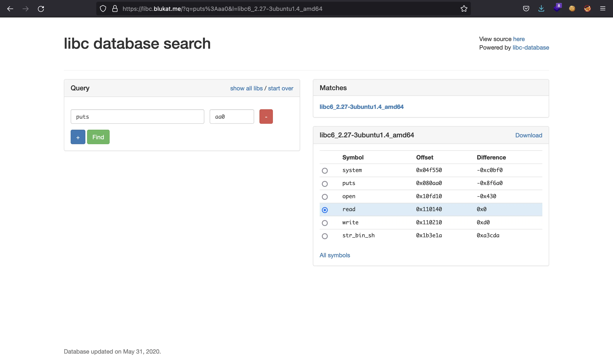View site security lock information
Screen dimensions: 613x364
115,9
